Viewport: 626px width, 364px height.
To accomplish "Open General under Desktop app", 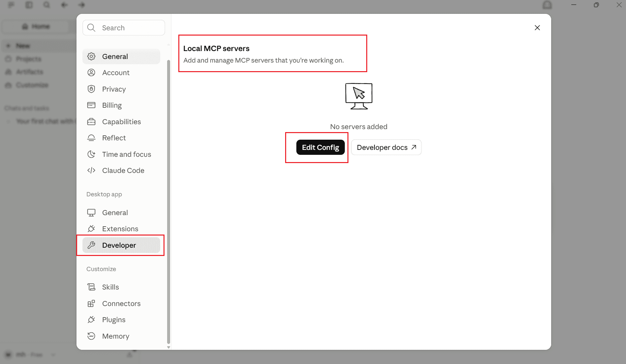I will (121, 212).
